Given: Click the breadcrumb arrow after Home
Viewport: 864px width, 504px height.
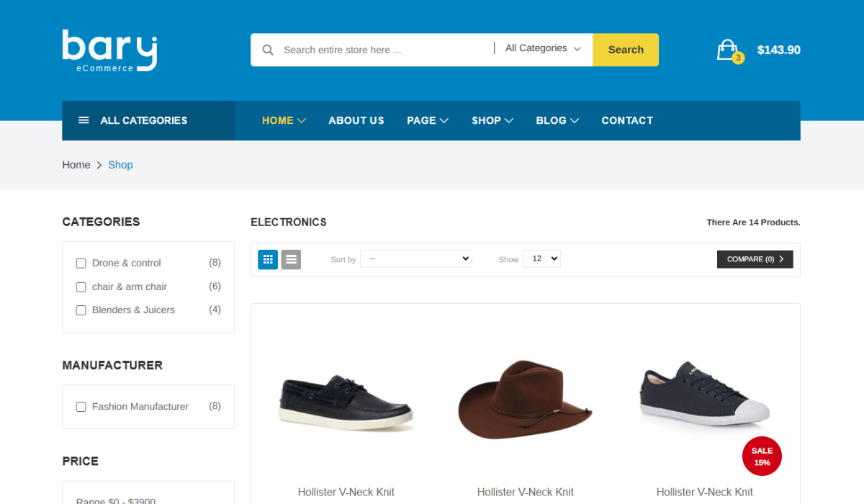Looking at the screenshot, I should pos(99,165).
